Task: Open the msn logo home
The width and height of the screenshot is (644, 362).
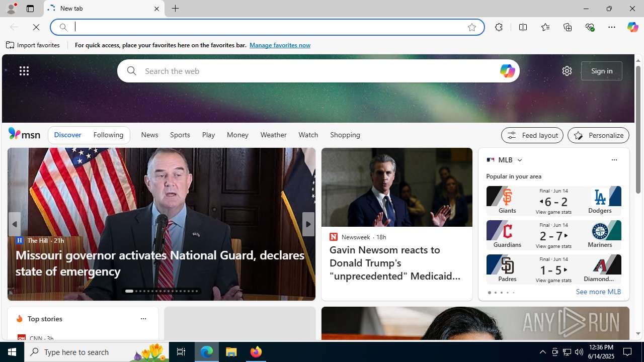Action: pyautogui.click(x=24, y=134)
